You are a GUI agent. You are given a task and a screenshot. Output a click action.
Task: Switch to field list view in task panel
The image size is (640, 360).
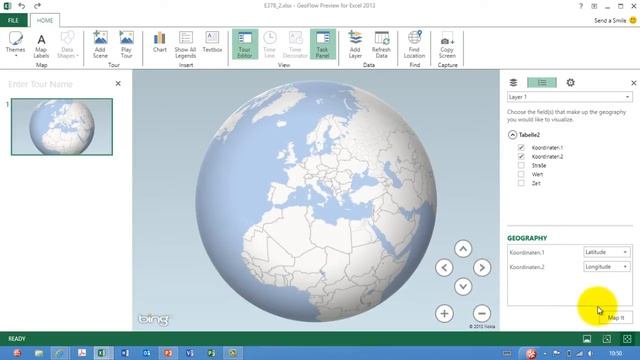click(x=542, y=83)
